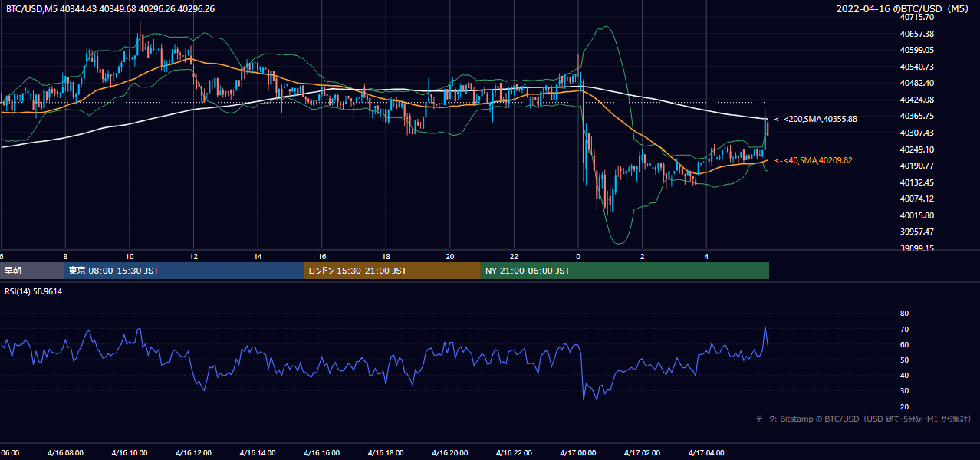Image resolution: width=980 pixels, height=460 pixels.
Task: Click price axis label 40657.38
Action: [x=916, y=34]
